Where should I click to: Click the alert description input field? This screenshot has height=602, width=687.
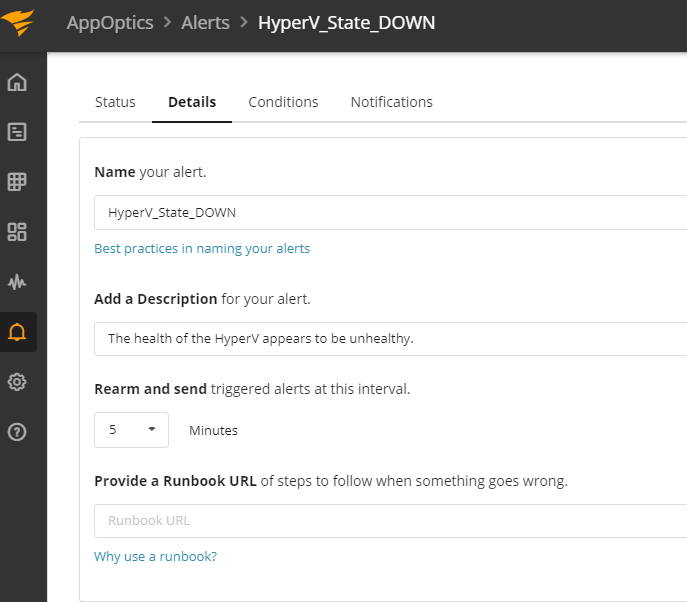click(390, 339)
